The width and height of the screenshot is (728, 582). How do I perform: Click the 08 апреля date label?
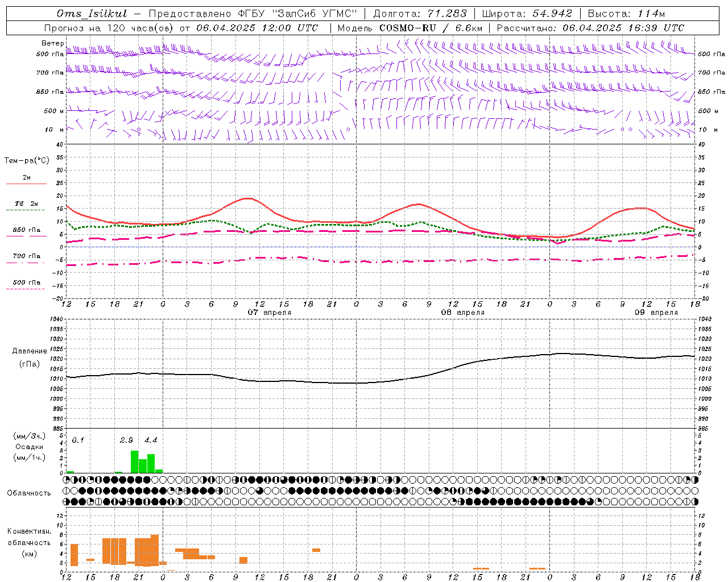click(463, 312)
